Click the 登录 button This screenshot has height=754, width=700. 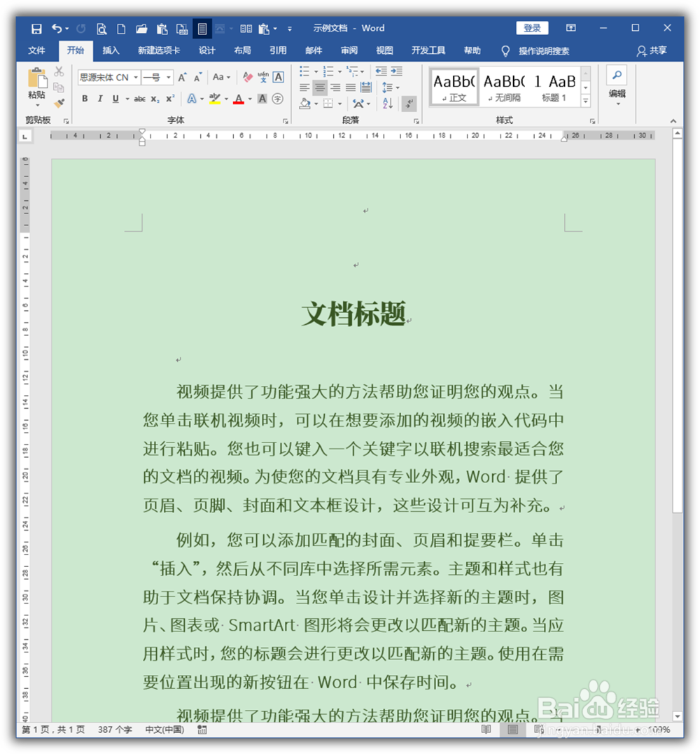(x=532, y=28)
